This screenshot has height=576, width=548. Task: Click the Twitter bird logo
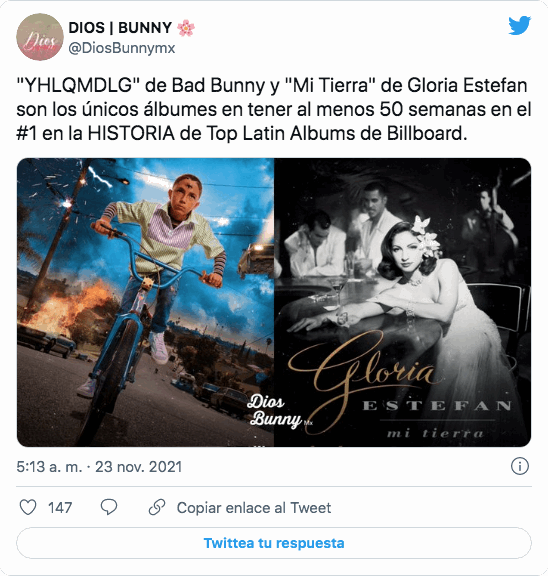coord(519,25)
